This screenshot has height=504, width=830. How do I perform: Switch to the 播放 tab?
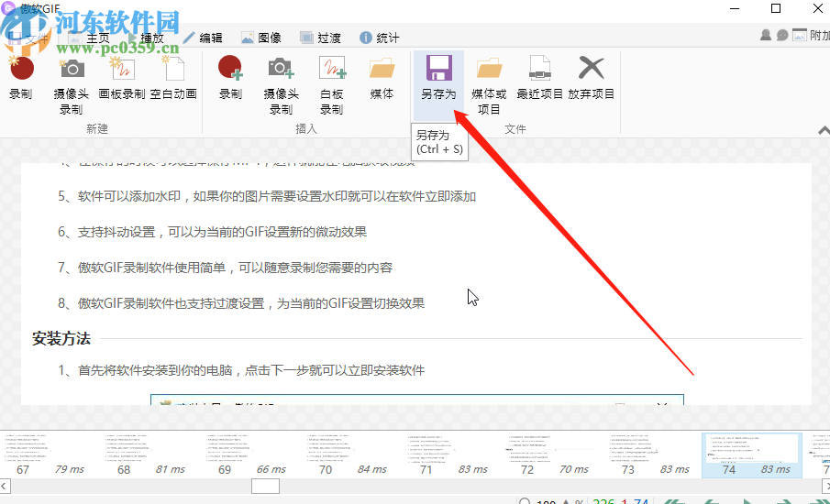pyautogui.click(x=145, y=38)
